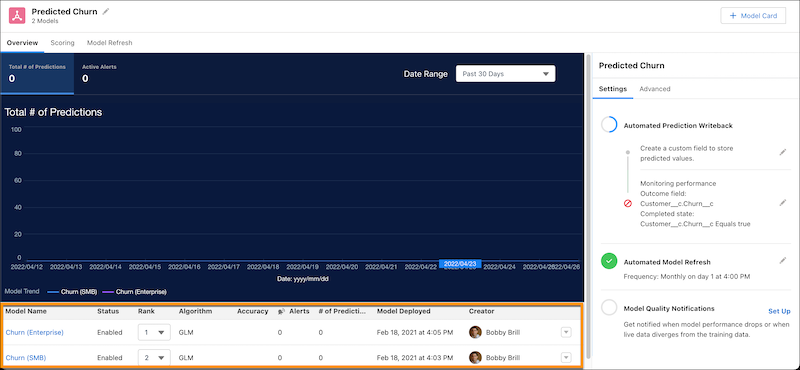Click the Alerts column header icon

[281, 311]
